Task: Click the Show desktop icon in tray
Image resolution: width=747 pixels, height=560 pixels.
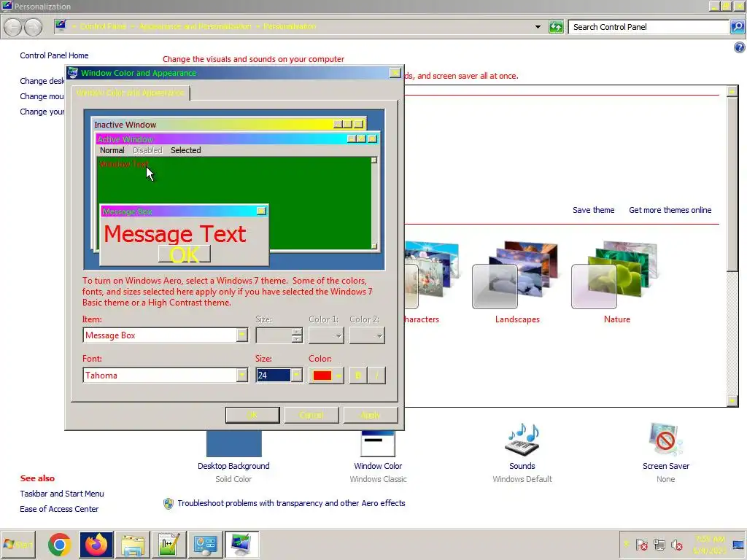Action: 738,544
